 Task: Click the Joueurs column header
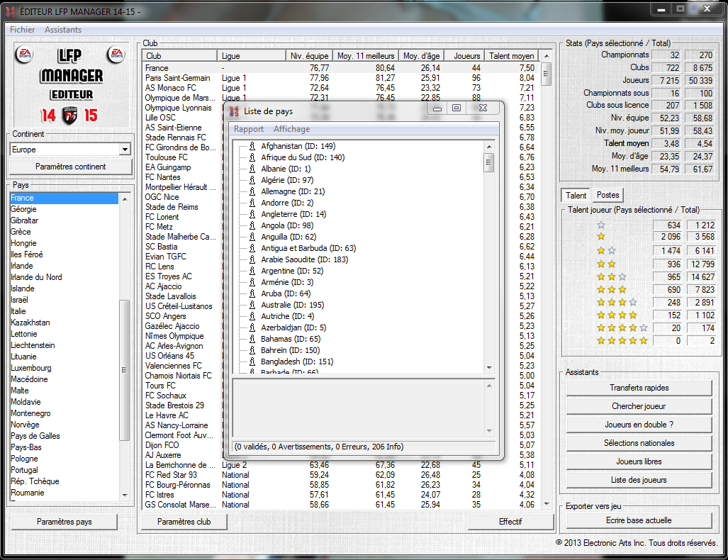[x=465, y=56]
